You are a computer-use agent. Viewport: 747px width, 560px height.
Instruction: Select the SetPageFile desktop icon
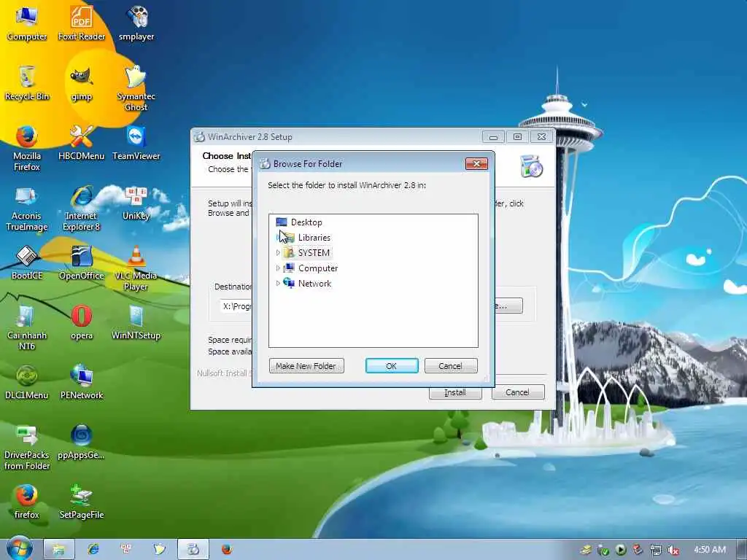(x=82, y=502)
